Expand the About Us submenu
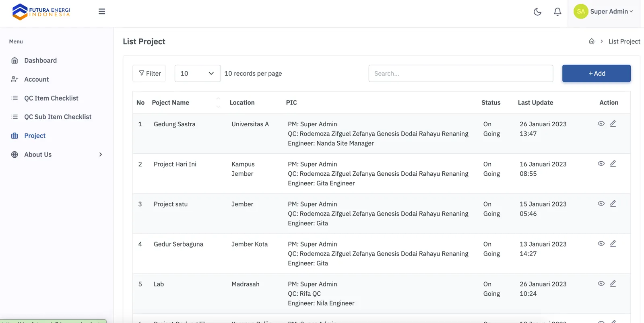 101,154
